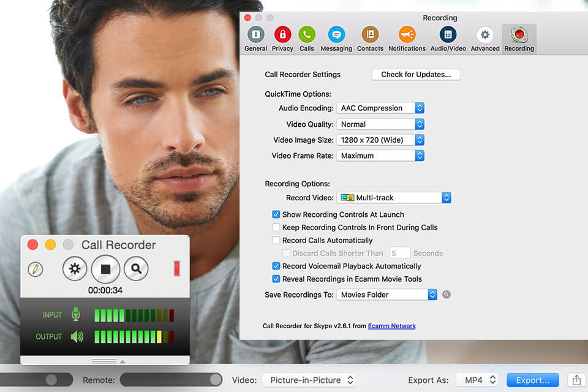This screenshot has height=392, width=588.
Task: Click the QuickTime Options heading
Action: pos(298,94)
